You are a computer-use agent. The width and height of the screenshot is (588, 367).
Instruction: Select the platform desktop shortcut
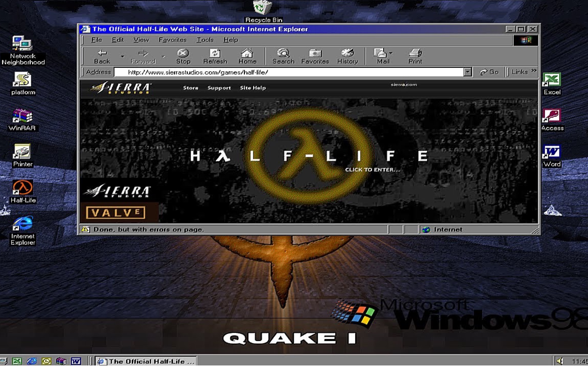[x=23, y=83]
